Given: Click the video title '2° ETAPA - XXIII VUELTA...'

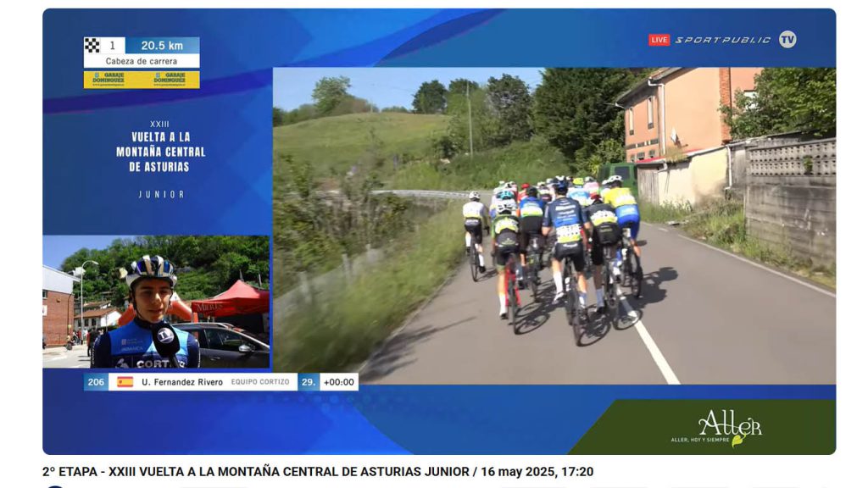Looking at the screenshot, I should pyautogui.click(x=318, y=472).
